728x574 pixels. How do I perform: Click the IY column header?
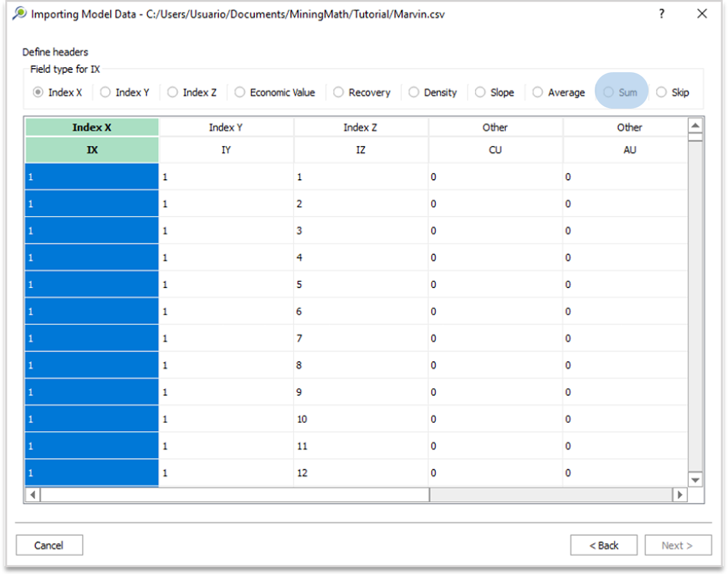226,150
